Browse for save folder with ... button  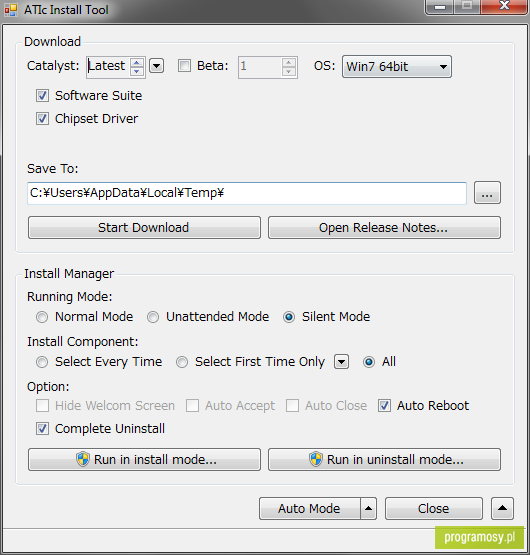487,193
